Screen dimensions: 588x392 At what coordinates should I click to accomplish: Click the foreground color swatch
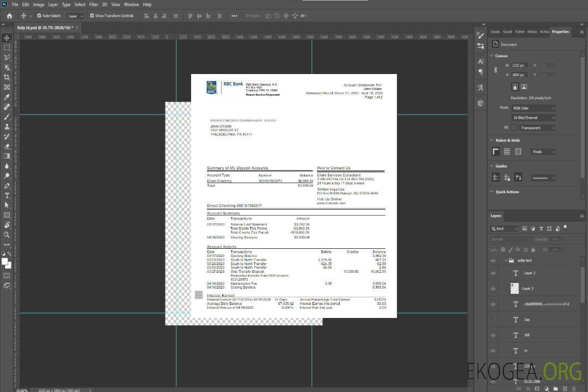(x=5, y=261)
